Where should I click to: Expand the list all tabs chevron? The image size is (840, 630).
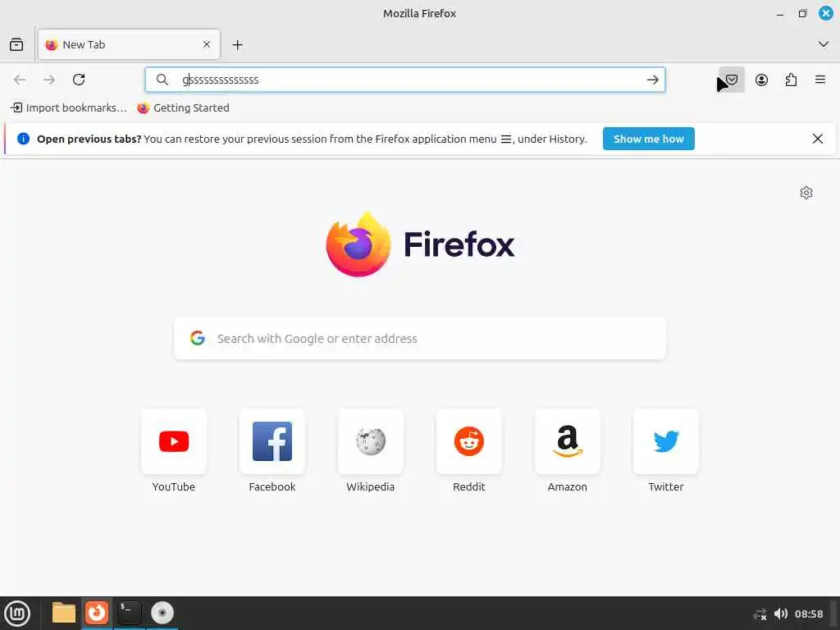(x=824, y=44)
